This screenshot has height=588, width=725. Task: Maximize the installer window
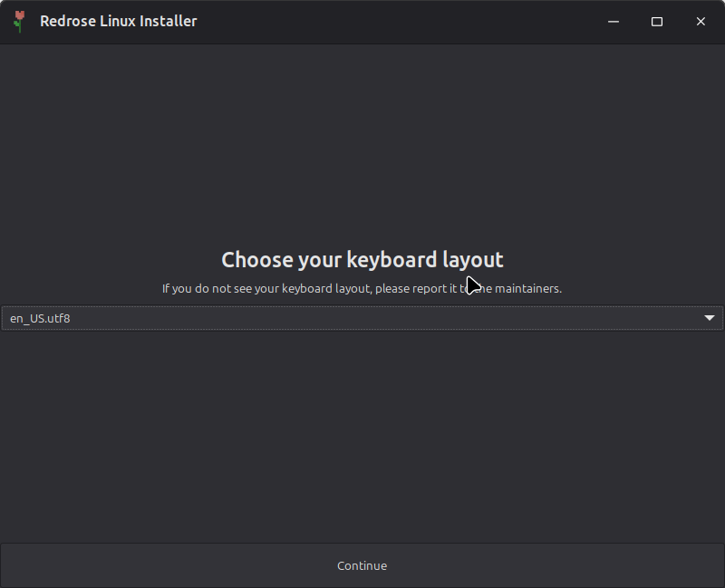[657, 22]
